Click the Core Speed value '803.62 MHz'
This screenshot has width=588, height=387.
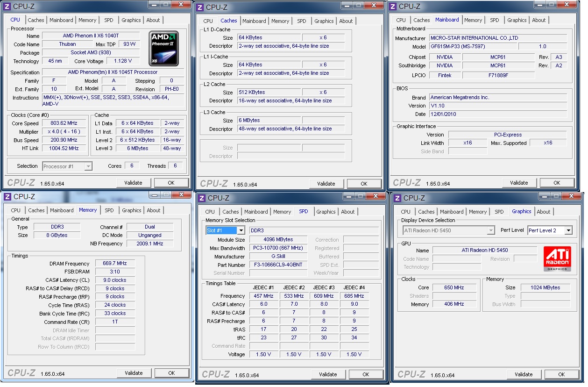[64, 123]
